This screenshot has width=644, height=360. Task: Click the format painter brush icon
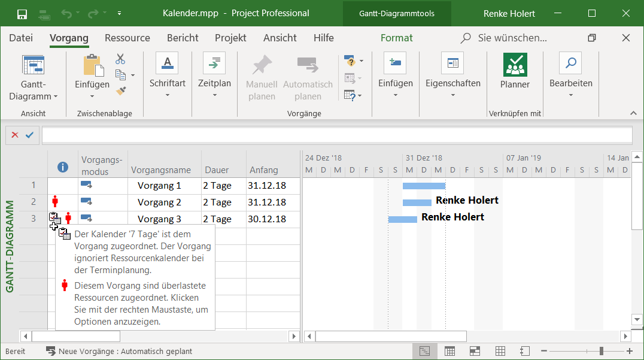tap(120, 90)
